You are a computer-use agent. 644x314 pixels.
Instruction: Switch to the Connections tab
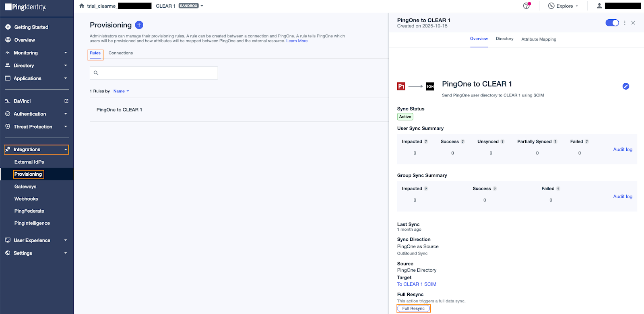121,53
